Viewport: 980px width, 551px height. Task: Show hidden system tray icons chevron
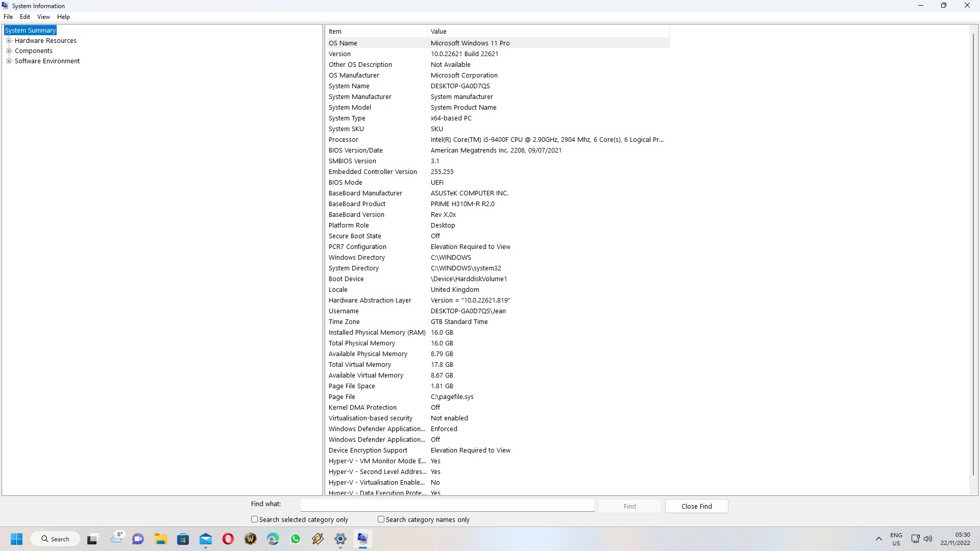(x=878, y=539)
